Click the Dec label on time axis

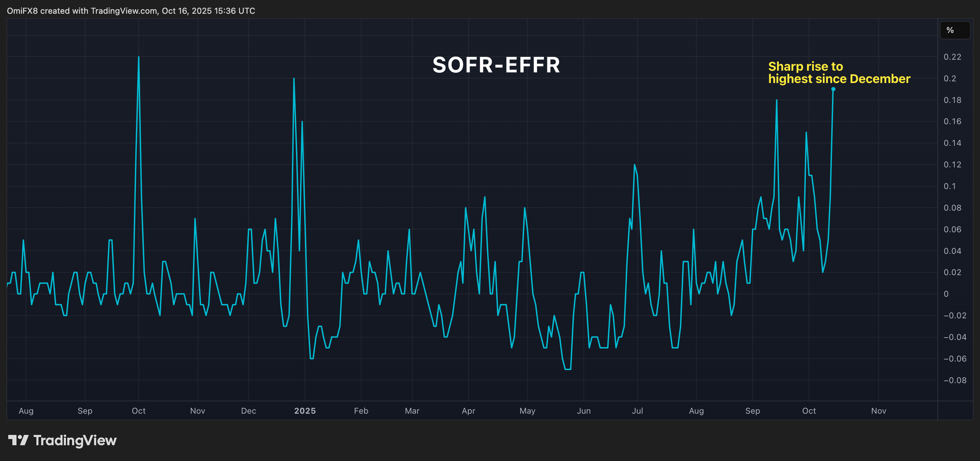(248, 411)
